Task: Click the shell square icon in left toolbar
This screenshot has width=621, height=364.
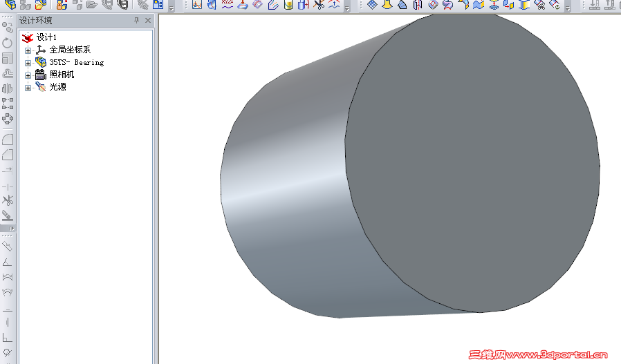Action: point(7,58)
